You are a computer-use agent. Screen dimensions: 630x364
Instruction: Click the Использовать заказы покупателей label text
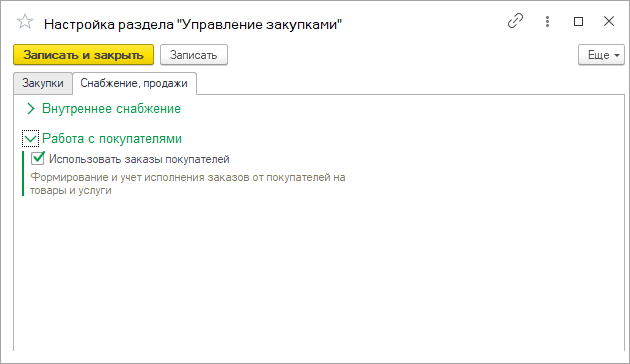[139, 159]
